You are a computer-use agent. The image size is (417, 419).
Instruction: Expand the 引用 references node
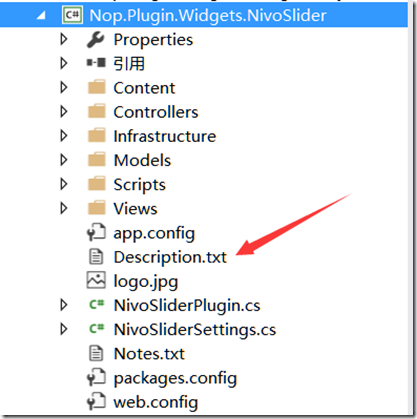click(x=64, y=63)
